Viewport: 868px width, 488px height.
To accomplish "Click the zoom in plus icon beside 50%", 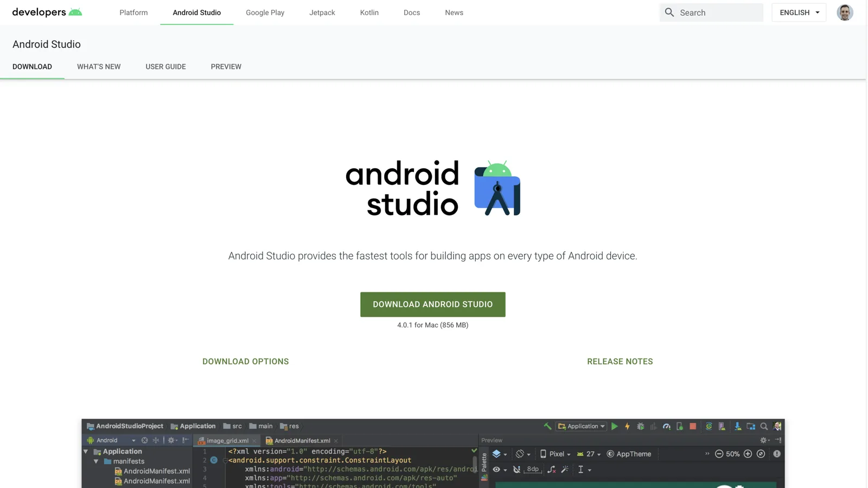I will pos(748,454).
